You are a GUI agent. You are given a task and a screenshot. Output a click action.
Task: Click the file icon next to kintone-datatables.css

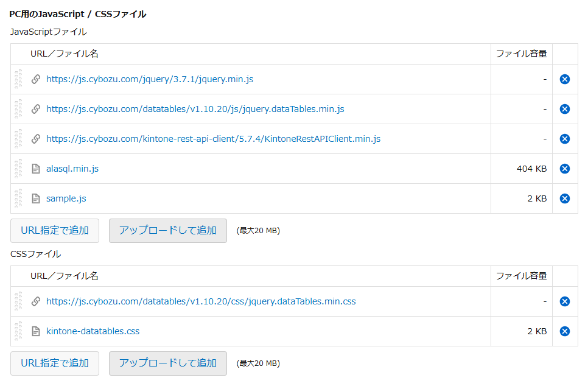click(35, 331)
